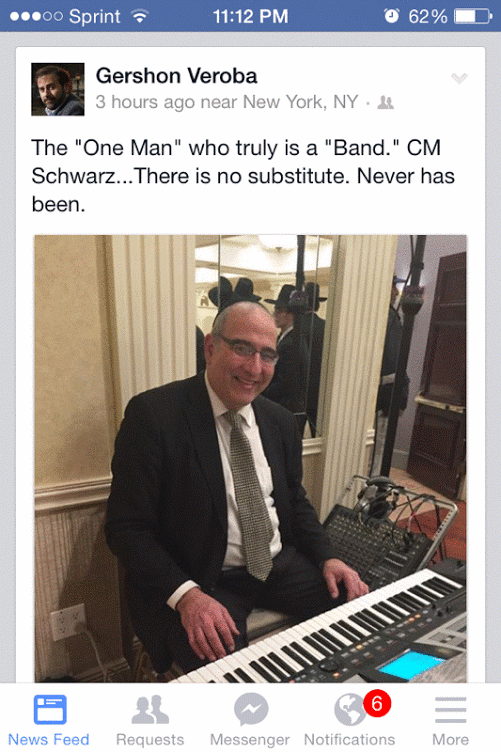Open the Requests tab
The height and width of the screenshot is (752, 501).
[x=150, y=719]
